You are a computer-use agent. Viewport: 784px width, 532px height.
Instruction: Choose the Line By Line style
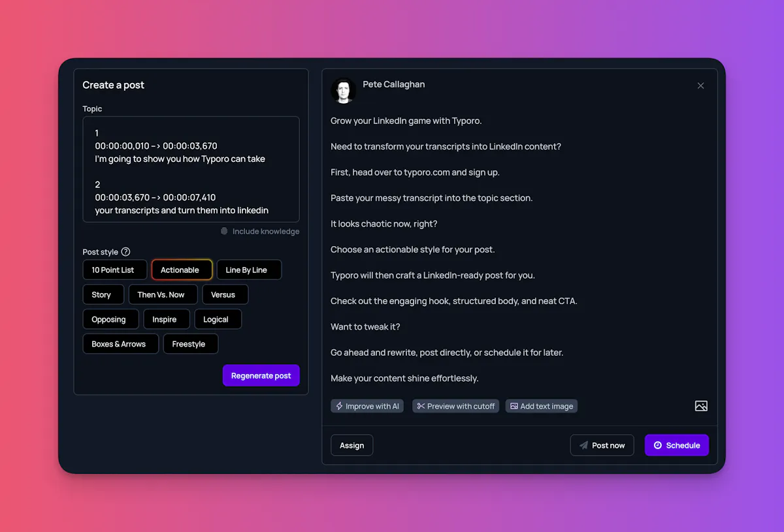tap(249, 270)
